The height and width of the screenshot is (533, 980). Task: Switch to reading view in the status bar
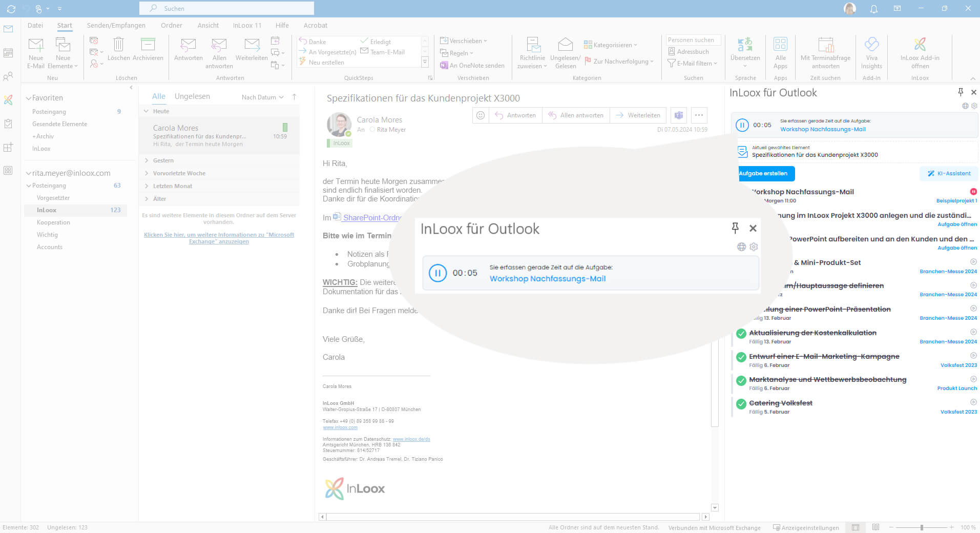(875, 527)
